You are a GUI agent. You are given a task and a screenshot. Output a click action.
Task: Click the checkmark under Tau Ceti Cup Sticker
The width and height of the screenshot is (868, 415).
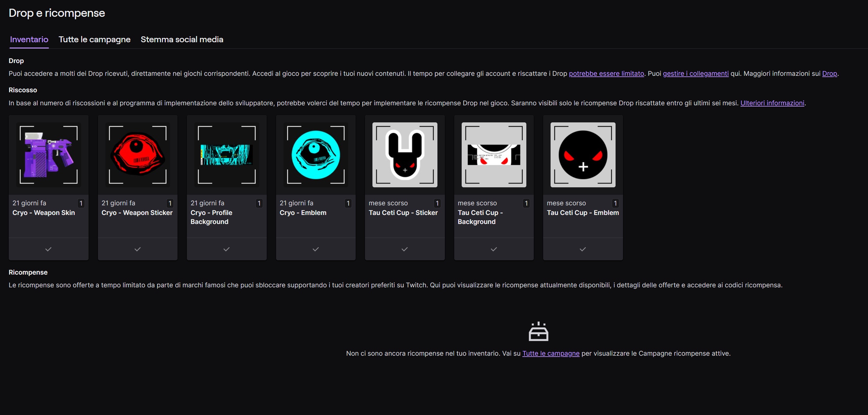click(x=405, y=249)
